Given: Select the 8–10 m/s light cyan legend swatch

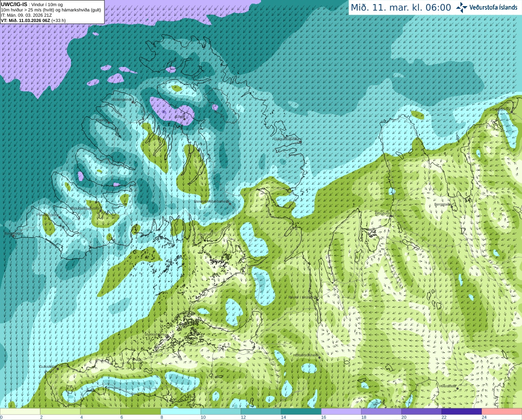Looking at the screenshot, I should click(x=181, y=411).
